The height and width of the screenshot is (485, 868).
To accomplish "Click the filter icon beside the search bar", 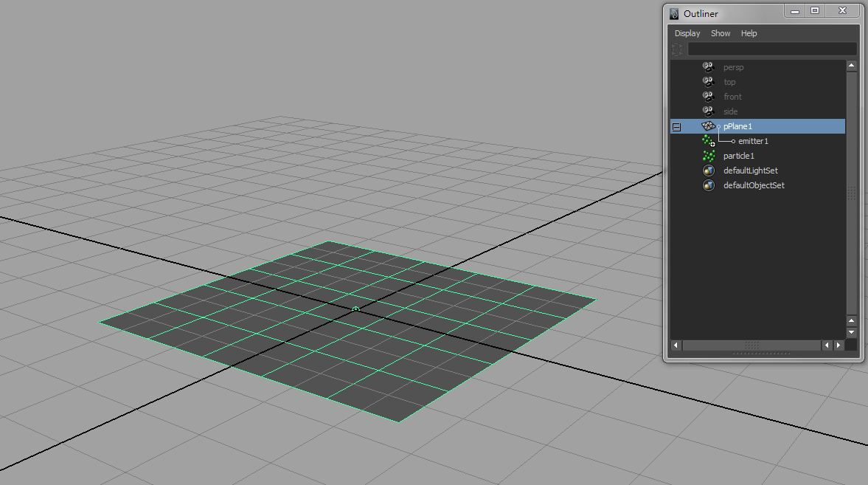I will pyautogui.click(x=676, y=49).
